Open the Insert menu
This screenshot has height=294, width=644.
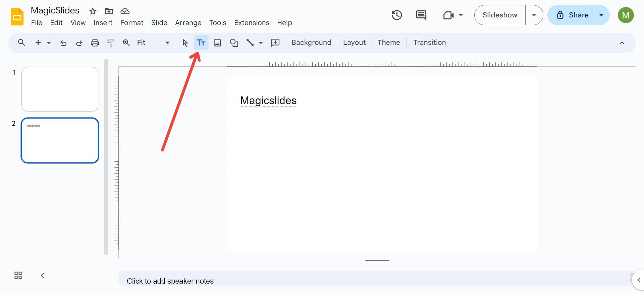coord(103,23)
